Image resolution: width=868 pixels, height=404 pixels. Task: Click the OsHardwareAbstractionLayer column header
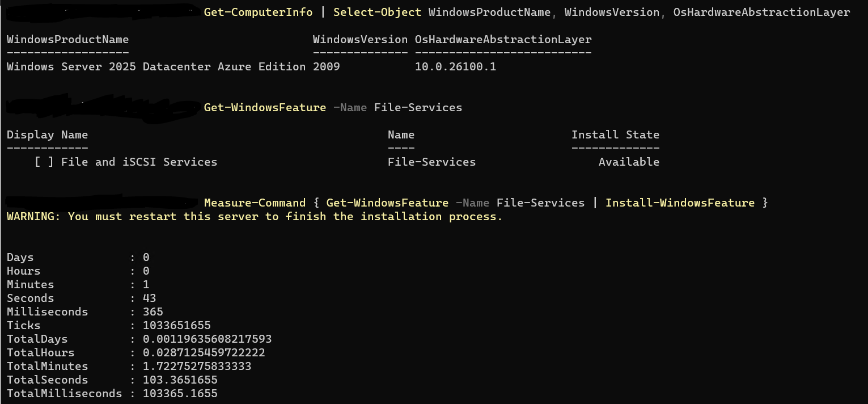point(503,39)
